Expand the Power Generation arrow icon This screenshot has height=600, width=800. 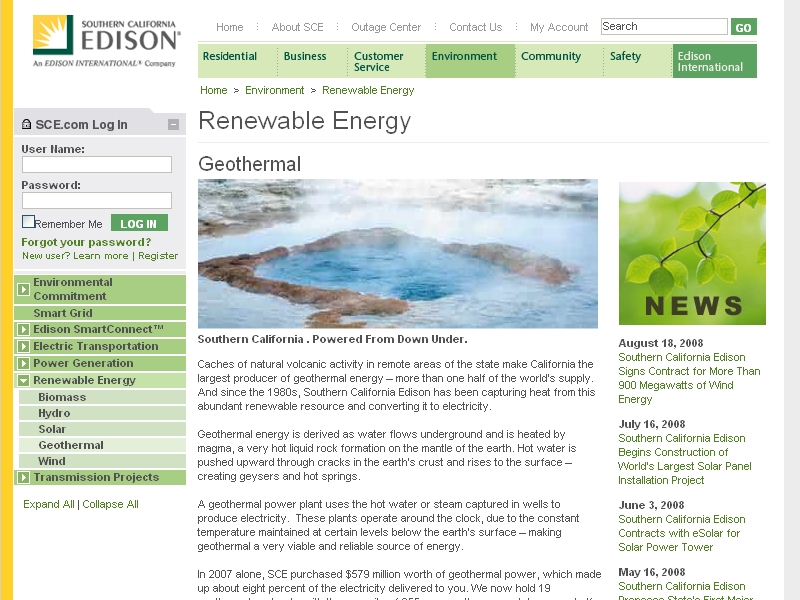(23, 363)
